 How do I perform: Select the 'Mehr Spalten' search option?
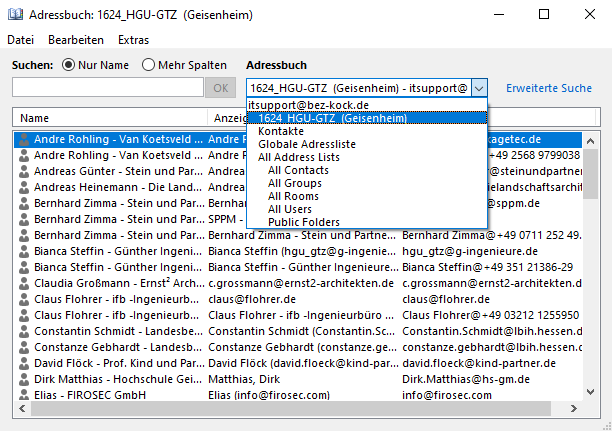149,65
